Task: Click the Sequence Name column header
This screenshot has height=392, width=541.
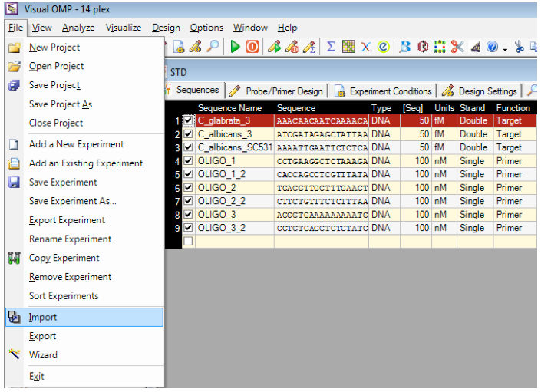Action: pyautogui.click(x=229, y=108)
